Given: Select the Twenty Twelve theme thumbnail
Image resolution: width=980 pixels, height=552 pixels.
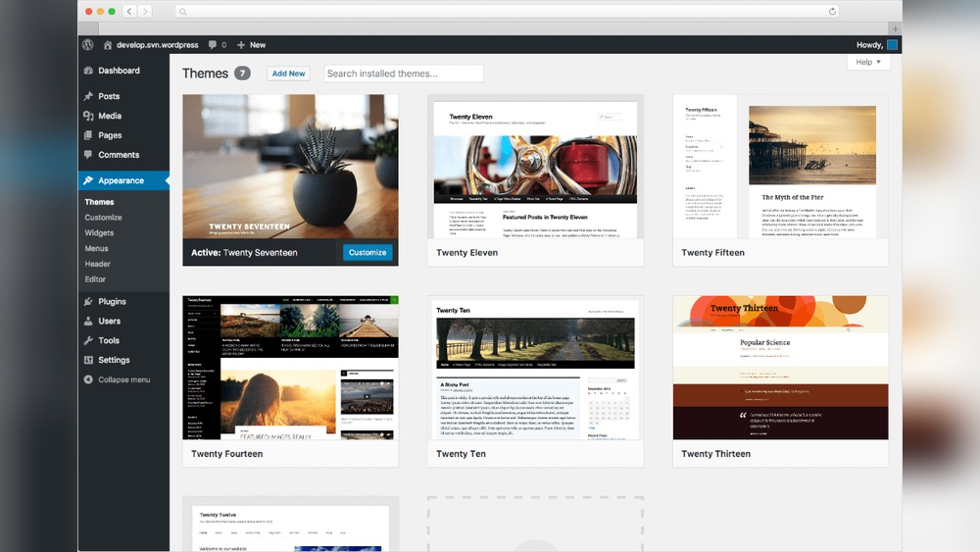Looking at the screenshot, I should coord(290,525).
